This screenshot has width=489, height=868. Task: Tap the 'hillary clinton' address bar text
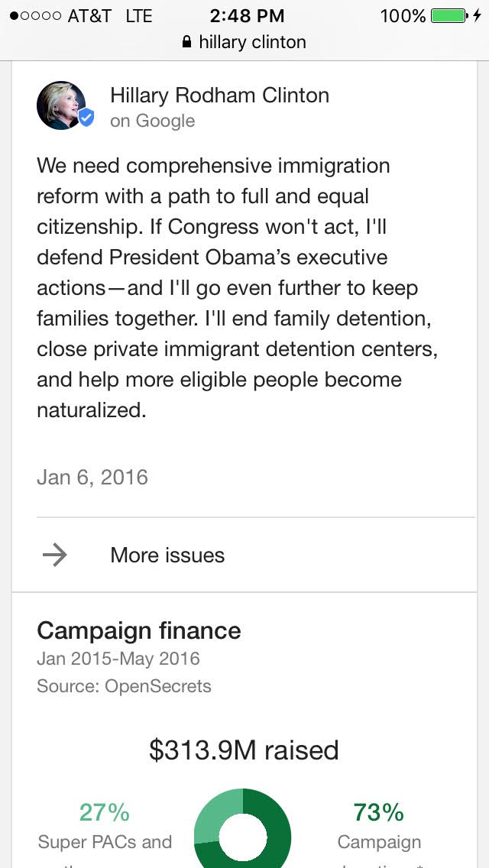[252, 43]
